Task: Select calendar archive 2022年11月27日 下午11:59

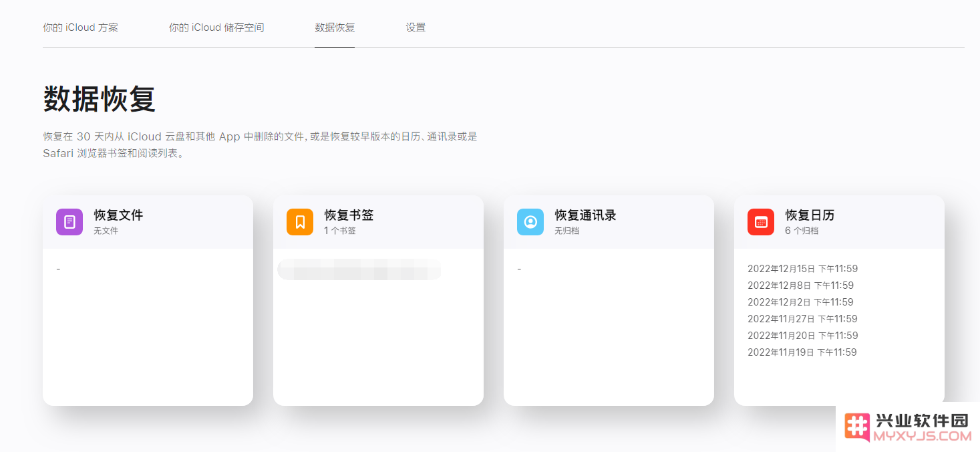Action: point(802,319)
